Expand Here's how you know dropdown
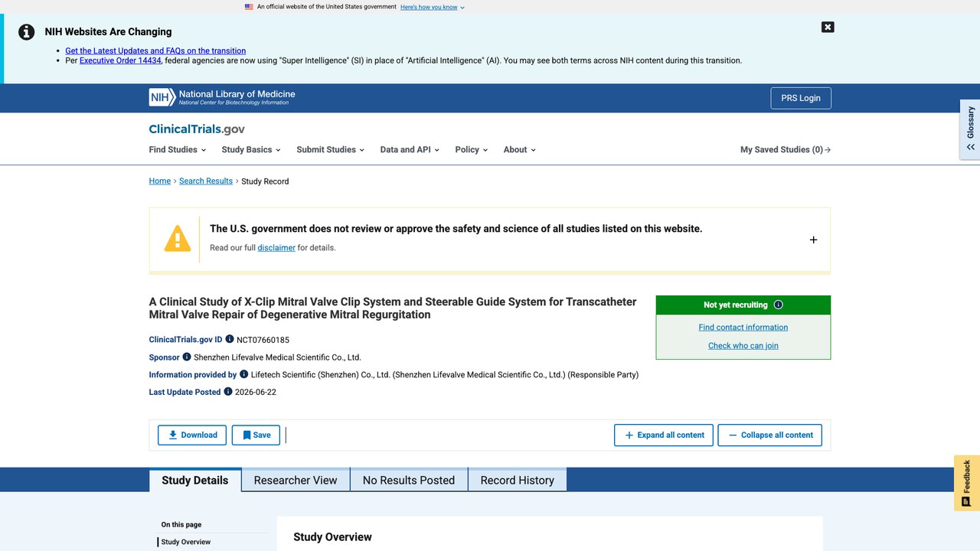Image resolution: width=980 pixels, height=551 pixels. tap(433, 7)
